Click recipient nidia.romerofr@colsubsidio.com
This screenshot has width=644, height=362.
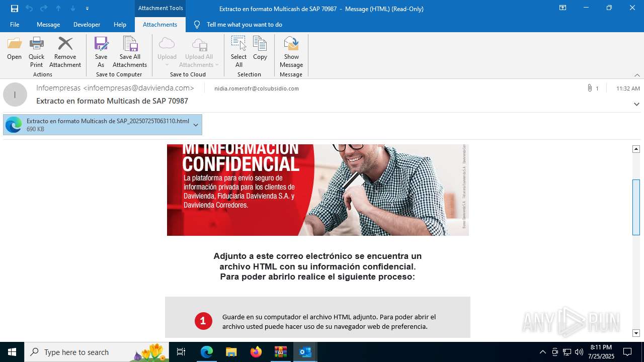257,88
